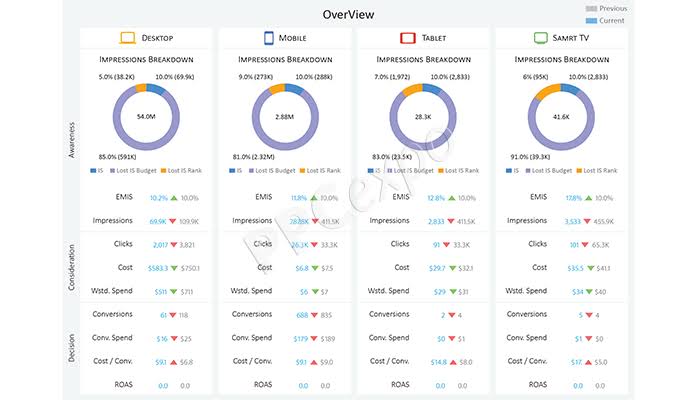Click Tablet Impressions value 2,833
The width and height of the screenshot is (698, 400).
pos(436,221)
